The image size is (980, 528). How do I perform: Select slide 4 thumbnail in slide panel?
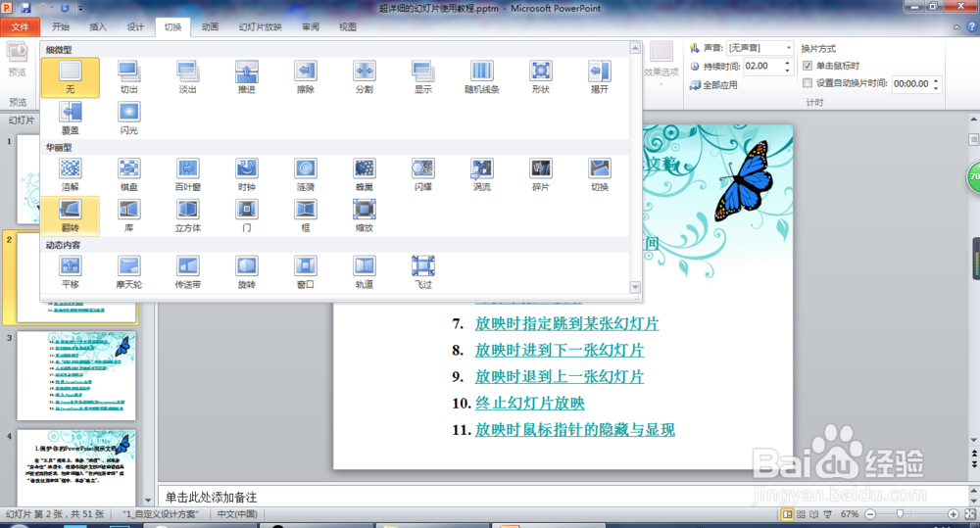(76, 467)
